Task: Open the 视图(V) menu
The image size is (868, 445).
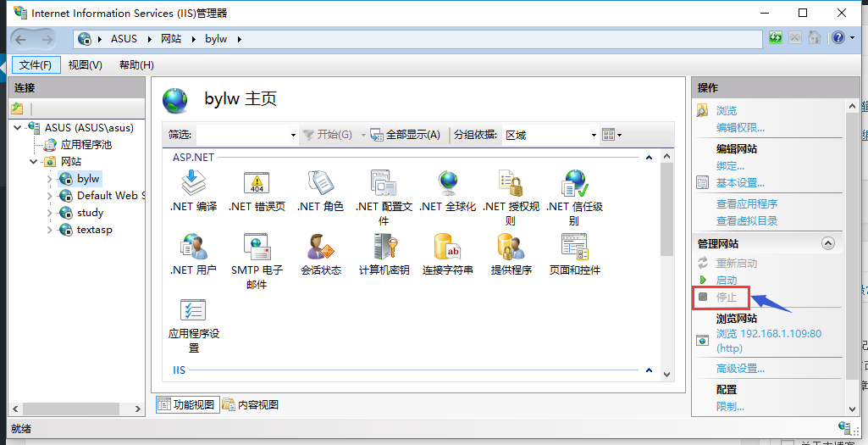Action: point(86,64)
